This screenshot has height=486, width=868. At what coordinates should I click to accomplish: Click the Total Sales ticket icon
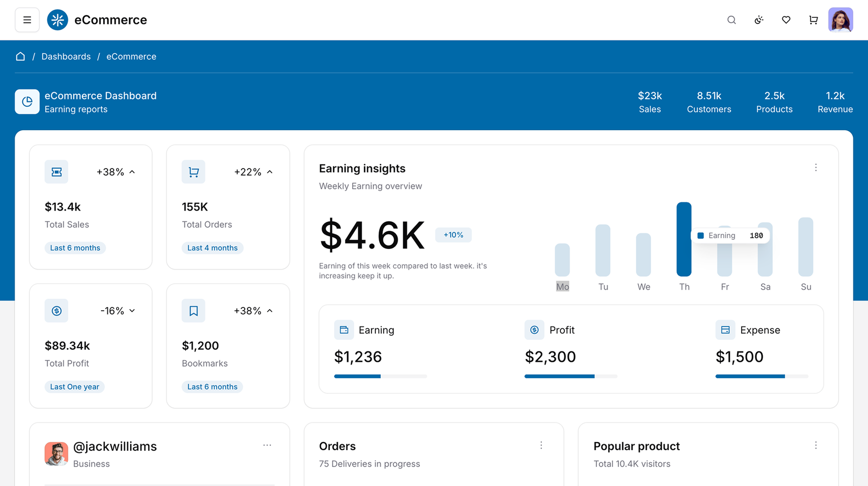tap(56, 172)
